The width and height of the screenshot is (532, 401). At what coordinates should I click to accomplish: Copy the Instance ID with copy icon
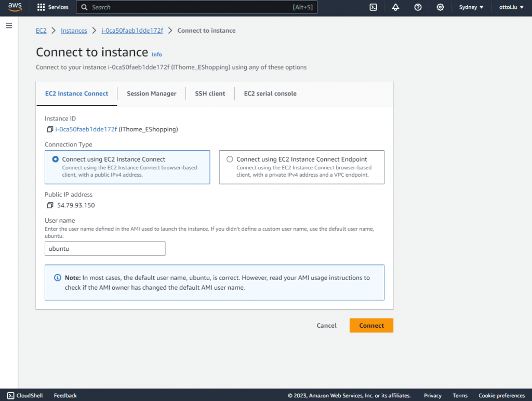(x=50, y=129)
